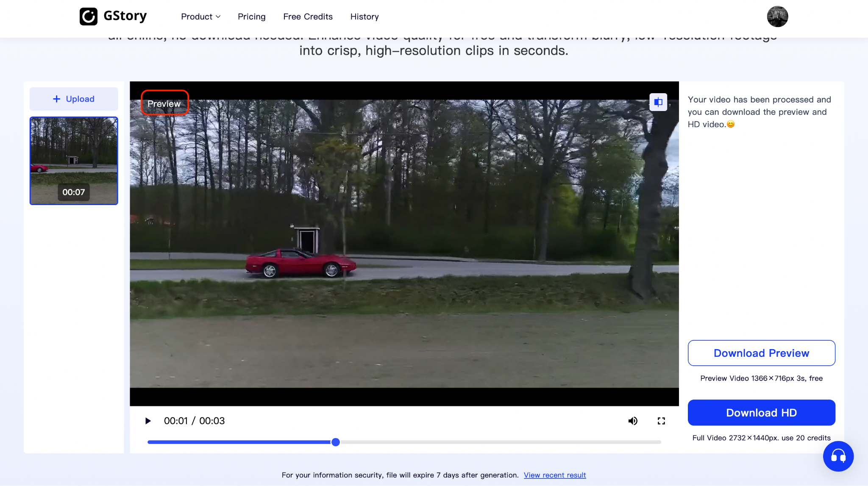
Task: Click the Download HD button
Action: tap(761, 412)
